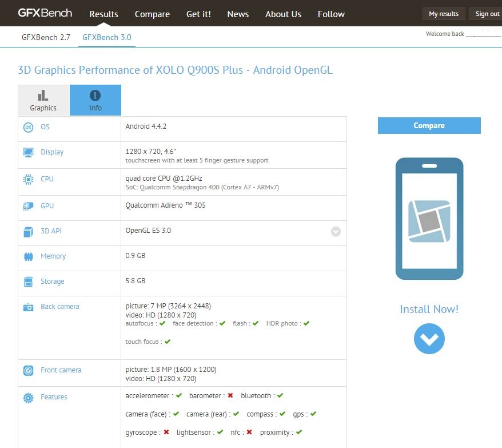
Task: Click the Storage SD card icon
Action: point(28,282)
